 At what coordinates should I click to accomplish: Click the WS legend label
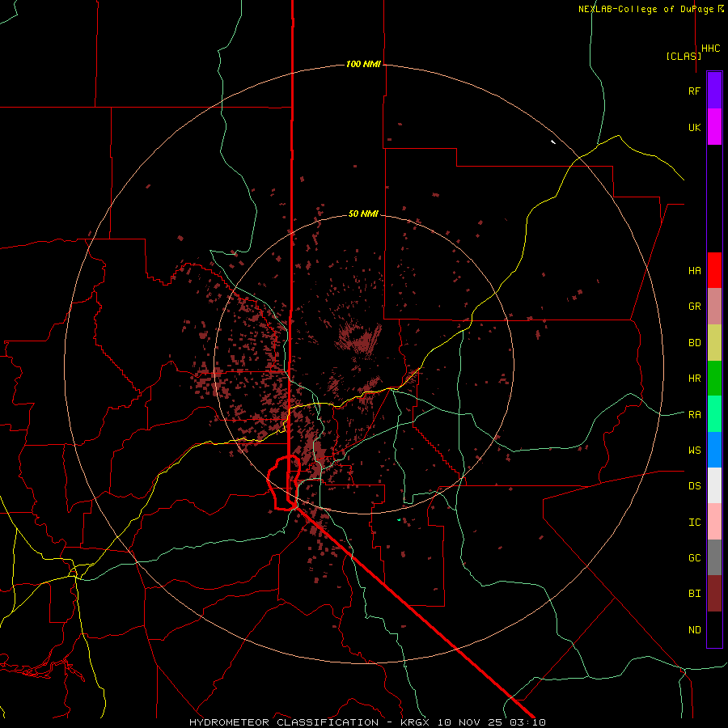(694, 450)
